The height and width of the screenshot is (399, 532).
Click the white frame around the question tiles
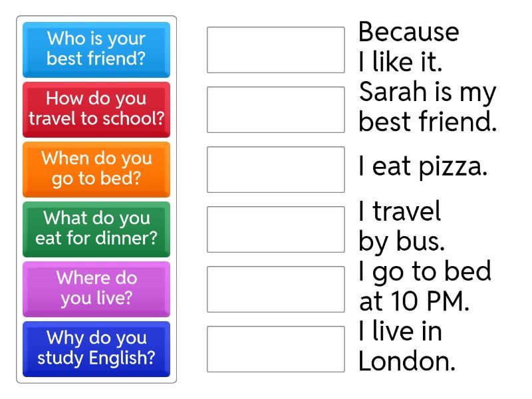click(96, 380)
